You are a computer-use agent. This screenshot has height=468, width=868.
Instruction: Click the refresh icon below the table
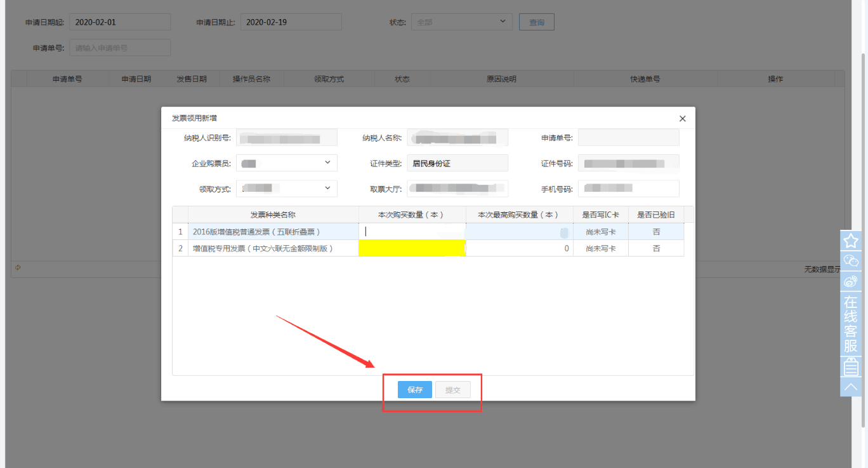pyautogui.click(x=18, y=268)
